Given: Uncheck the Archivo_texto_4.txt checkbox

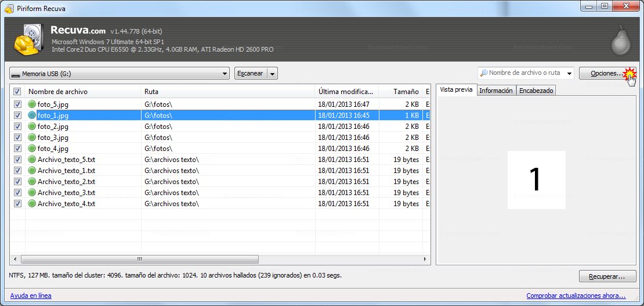Looking at the screenshot, I should 17,204.
